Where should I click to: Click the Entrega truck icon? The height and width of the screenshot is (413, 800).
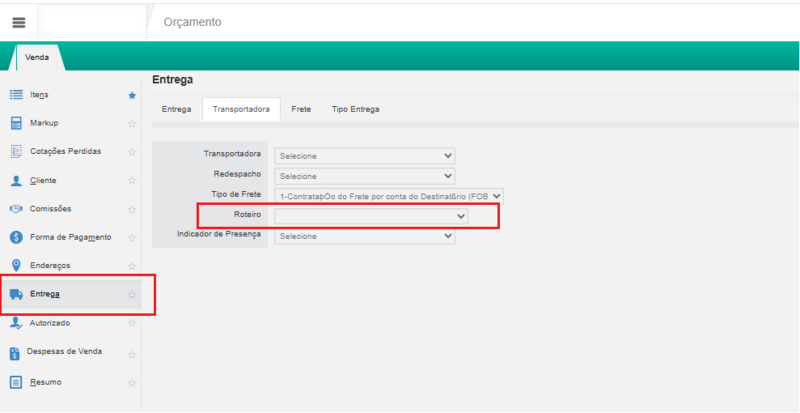tap(16, 294)
